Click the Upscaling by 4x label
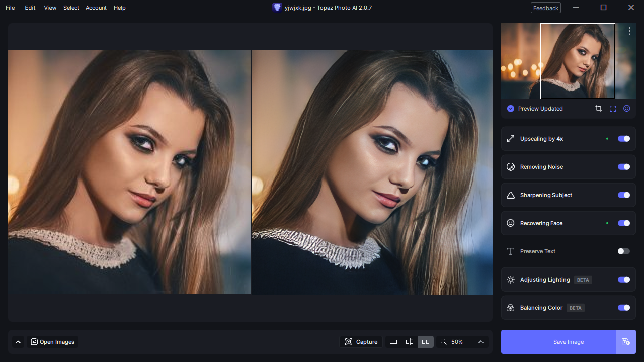 pos(541,139)
